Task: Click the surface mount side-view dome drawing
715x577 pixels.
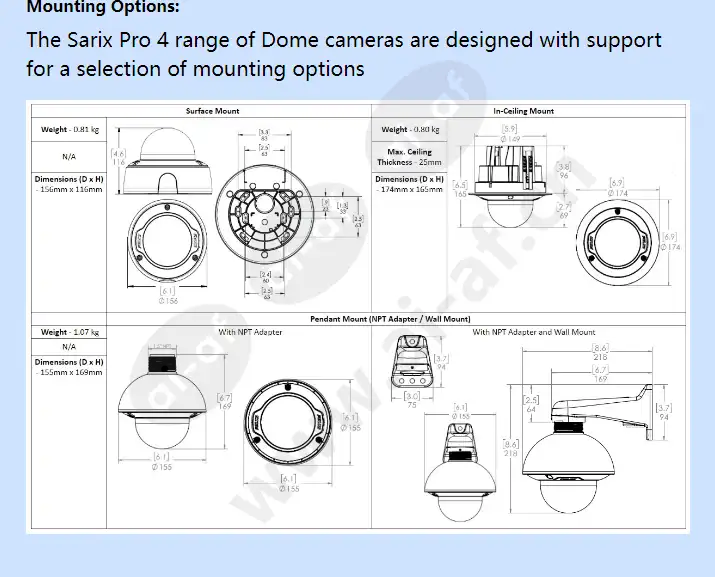Action: pyautogui.click(x=166, y=161)
